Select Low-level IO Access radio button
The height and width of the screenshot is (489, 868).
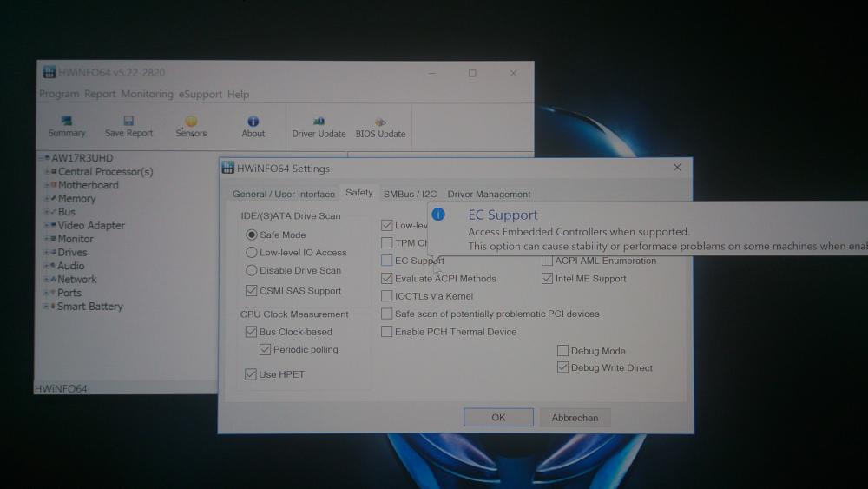coord(251,253)
